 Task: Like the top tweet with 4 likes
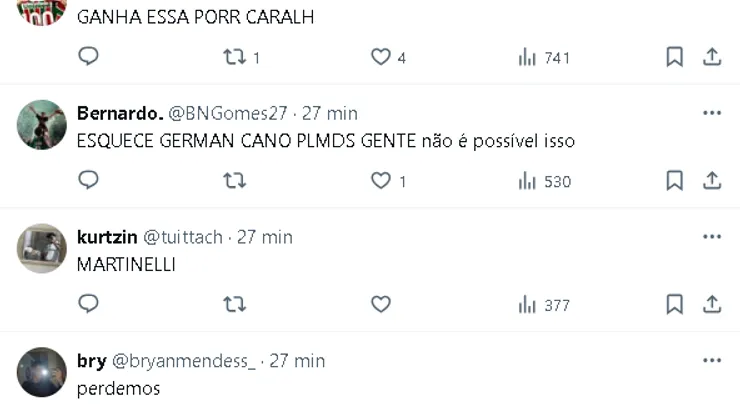click(x=381, y=57)
